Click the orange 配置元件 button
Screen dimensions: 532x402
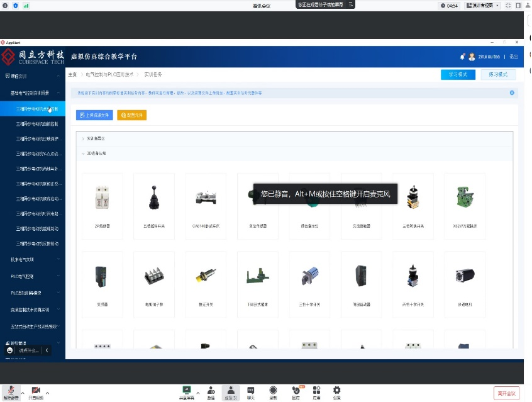point(131,115)
